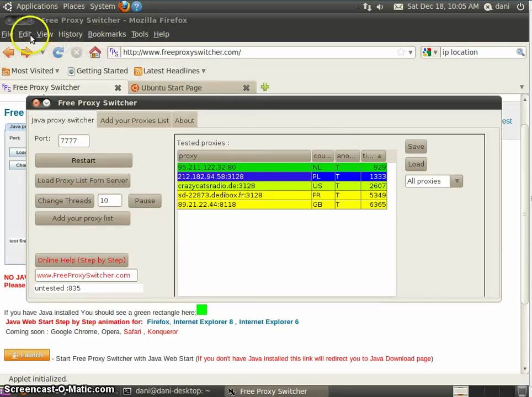This screenshot has width=532, height=397.
Task: Open the Applications menu
Action: [37, 6]
